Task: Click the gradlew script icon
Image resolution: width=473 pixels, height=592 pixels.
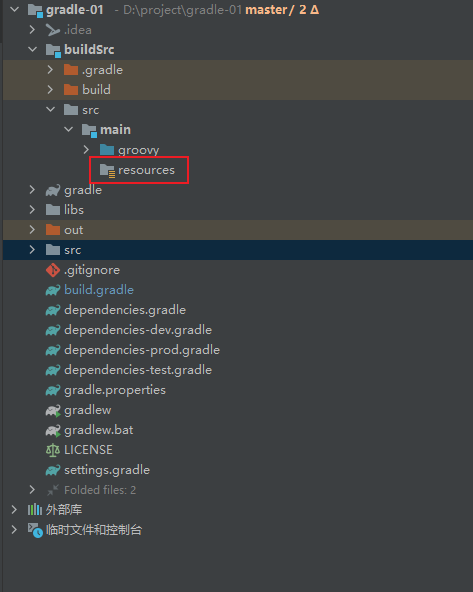Action: point(53,410)
